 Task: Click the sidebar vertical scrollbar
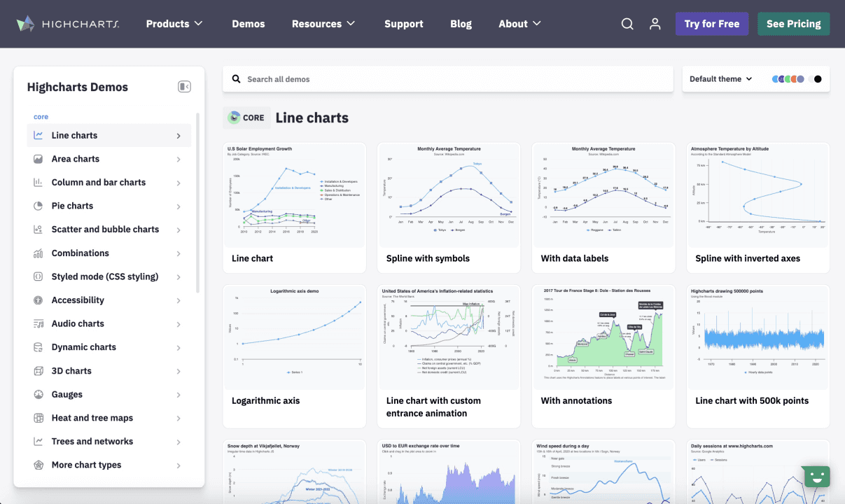tap(197, 203)
